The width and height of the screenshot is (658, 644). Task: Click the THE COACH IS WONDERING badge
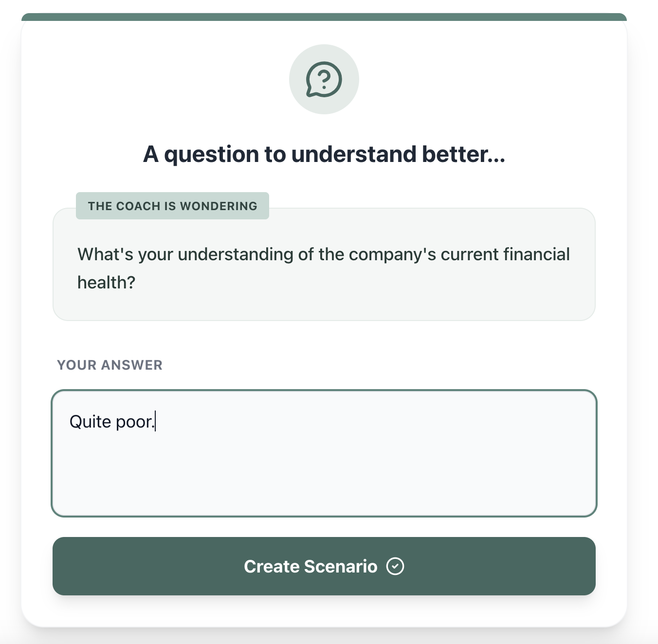[172, 206]
